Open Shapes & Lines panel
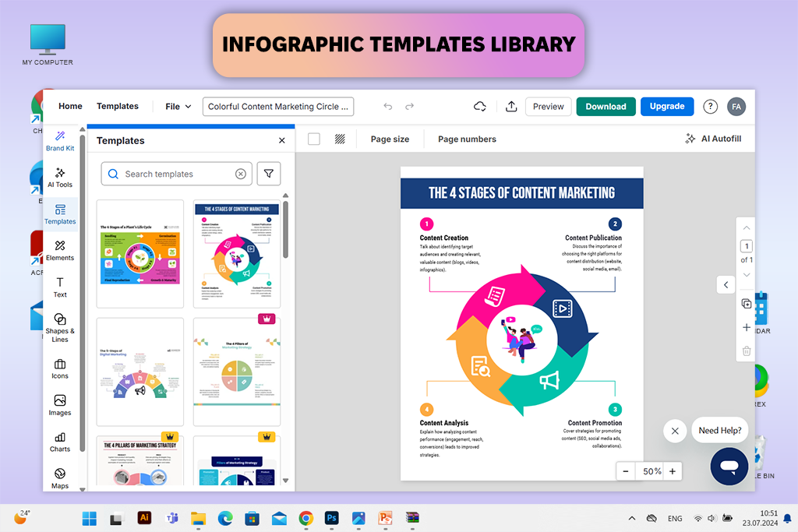 tap(60, 328)
